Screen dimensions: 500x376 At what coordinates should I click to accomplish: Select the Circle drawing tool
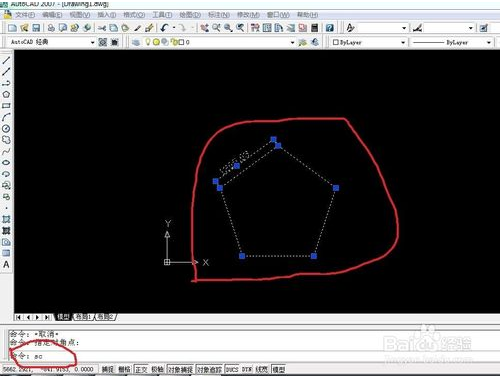point(6,129)
